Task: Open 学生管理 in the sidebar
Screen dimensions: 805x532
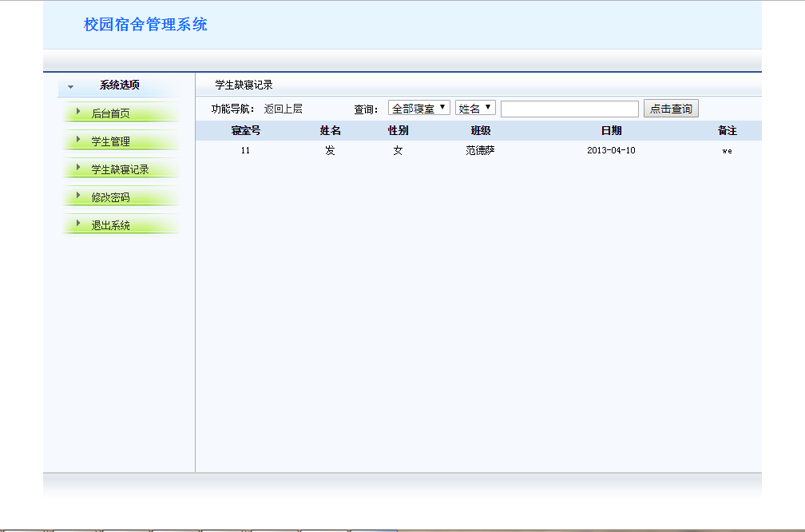Action: 110,141
